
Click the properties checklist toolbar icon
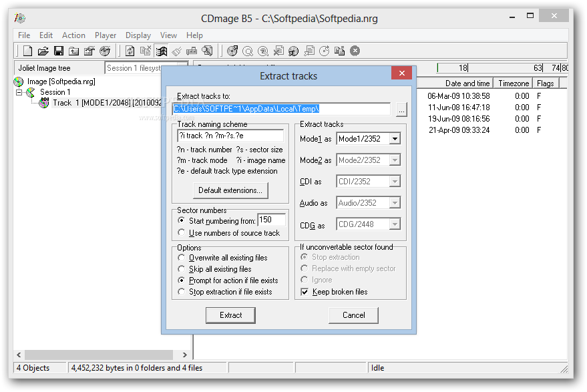point(89,51)
